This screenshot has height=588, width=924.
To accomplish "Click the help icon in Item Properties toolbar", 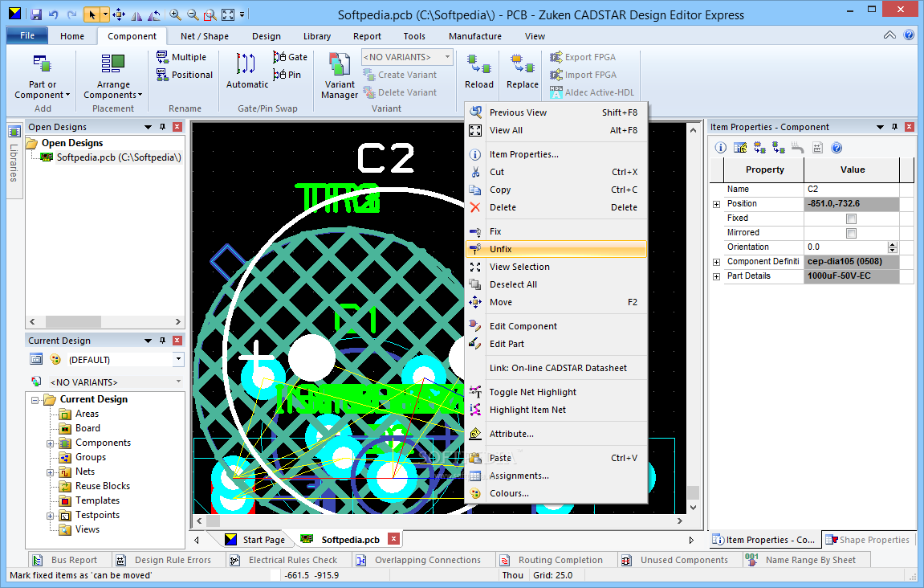I will click(836, 148).
